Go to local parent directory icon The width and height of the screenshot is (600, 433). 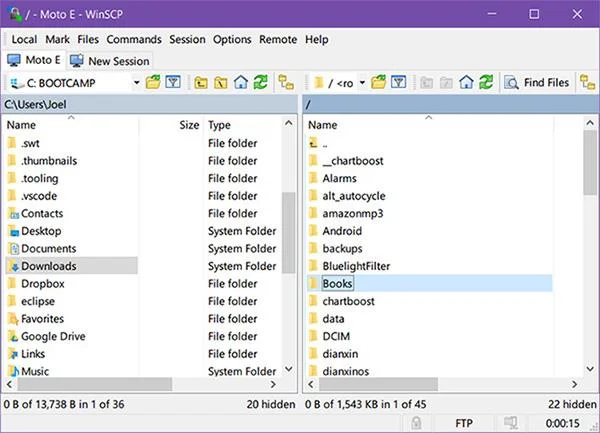tap(201, 82)
